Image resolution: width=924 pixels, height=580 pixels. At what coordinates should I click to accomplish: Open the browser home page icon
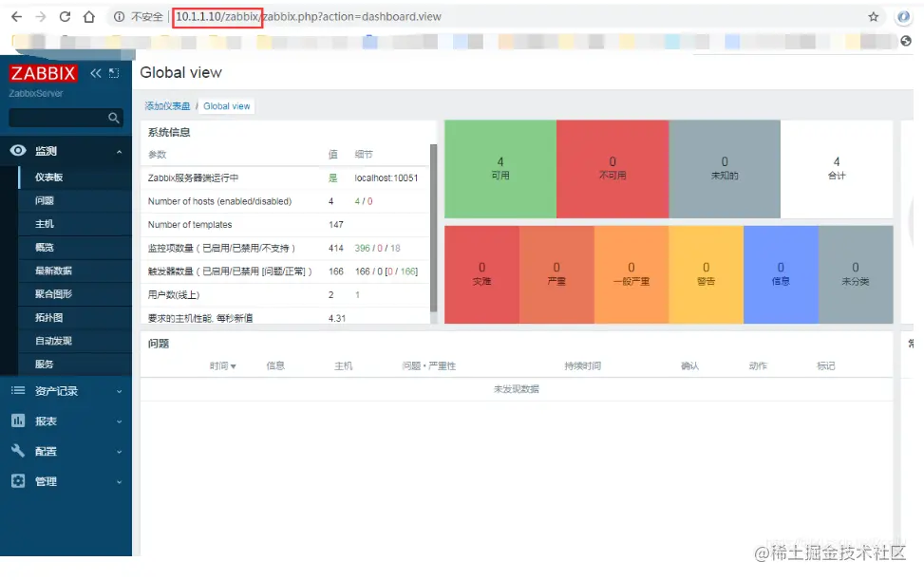[x=89, y=16]
